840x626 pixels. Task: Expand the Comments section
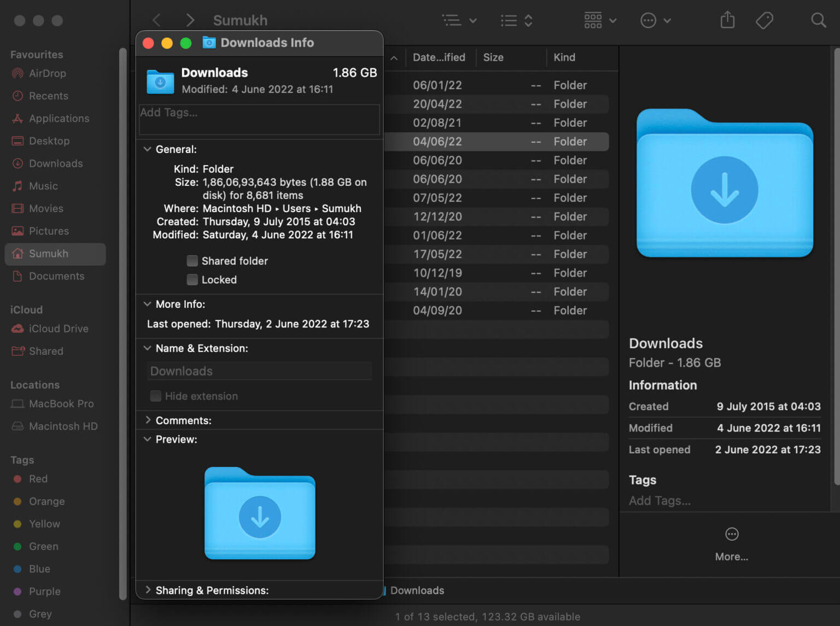148,420
